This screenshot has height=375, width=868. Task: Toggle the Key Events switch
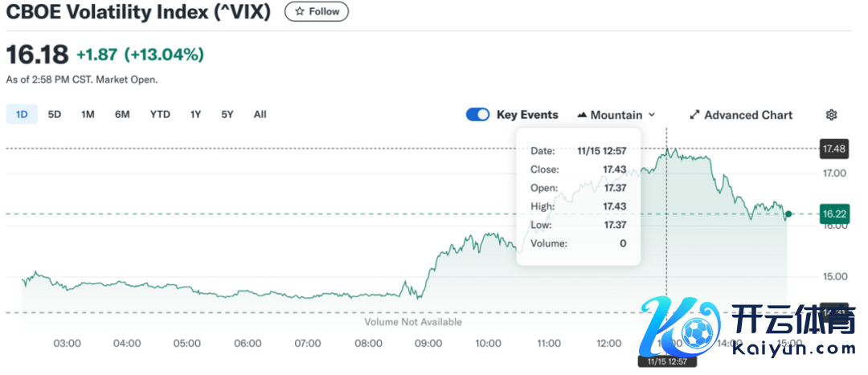coord(477,115)
